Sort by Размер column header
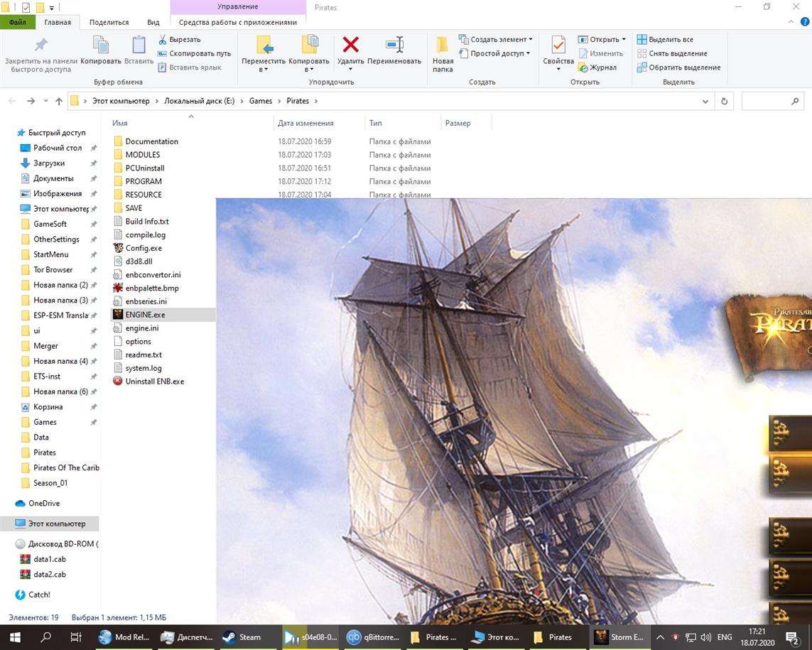The width and height of the screenshot is (812, 650). pos(458,124)
